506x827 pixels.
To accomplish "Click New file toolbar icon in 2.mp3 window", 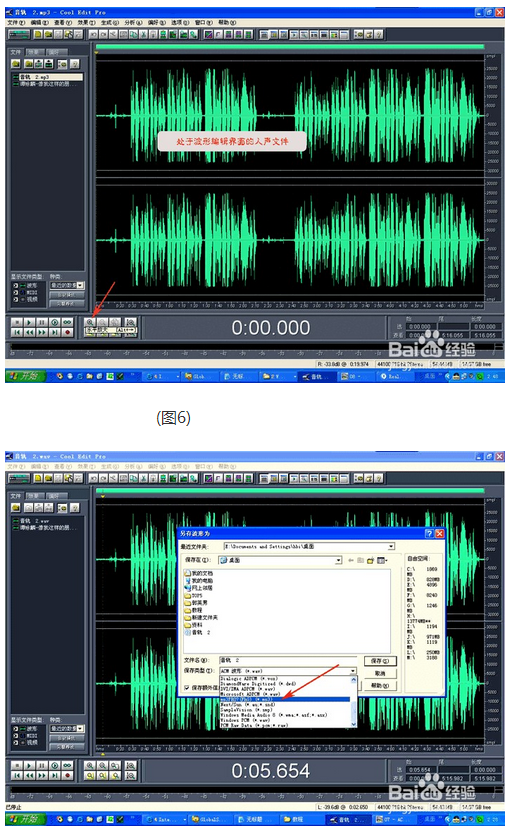I will tap(37, 35).
